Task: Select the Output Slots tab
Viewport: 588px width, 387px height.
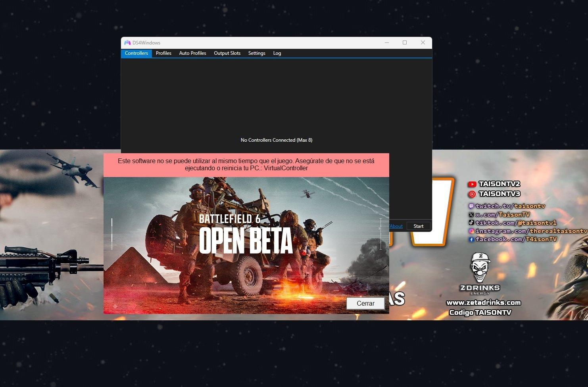Action: pos(227,53)
